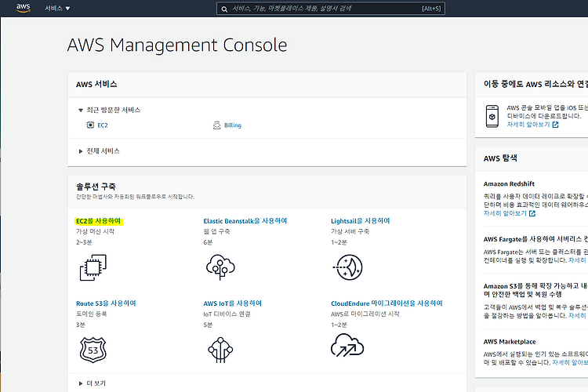Open the Elastic Beanstalk을 사용하여 link
Image resolution: width=588 pixels, height=392 pixels.
(x=245, y=221)
